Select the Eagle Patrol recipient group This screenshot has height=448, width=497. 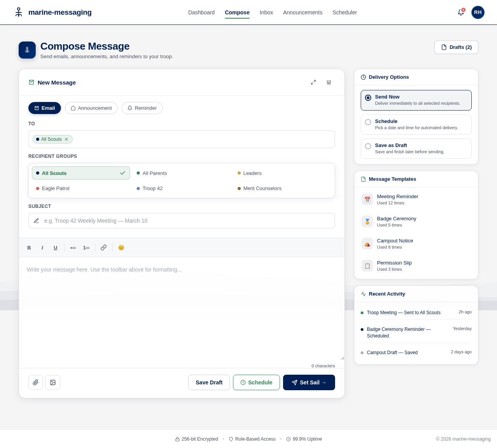56,189
